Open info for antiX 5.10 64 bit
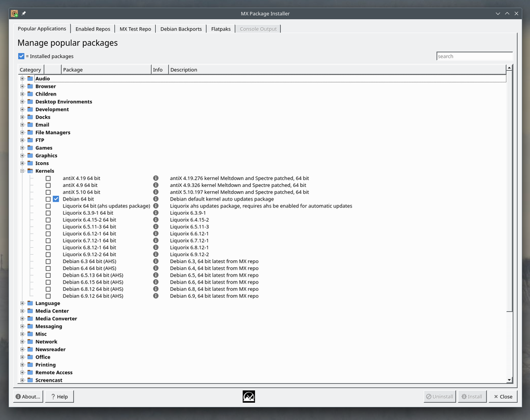 pyautogui.click(x=155, y=192)
